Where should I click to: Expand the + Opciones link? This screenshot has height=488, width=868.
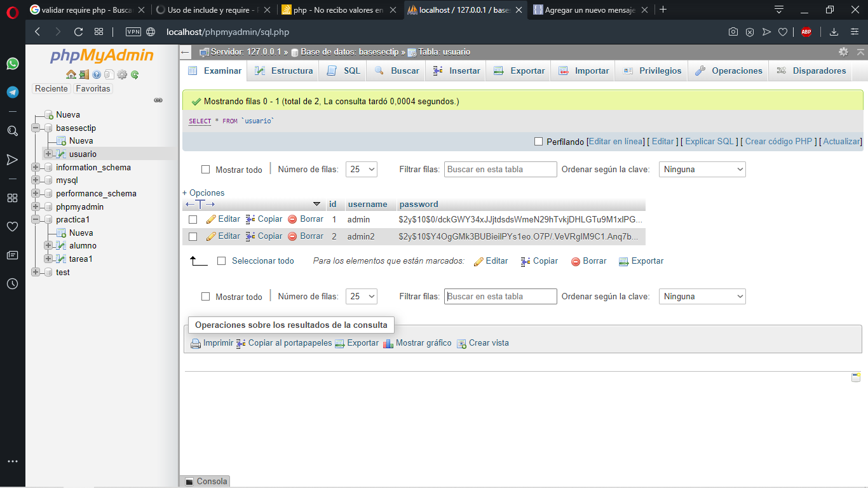click(x=203, y=193)
